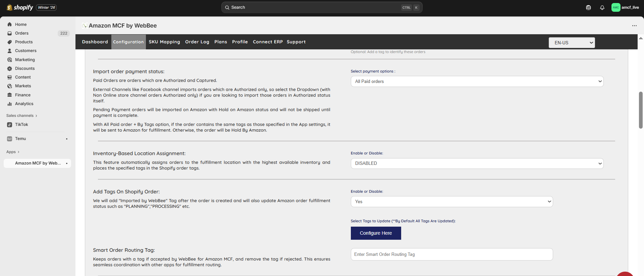The image size is (644, 276).
Task: Open the Add Tags Enable or Disable dropdown
Action: 451,202
